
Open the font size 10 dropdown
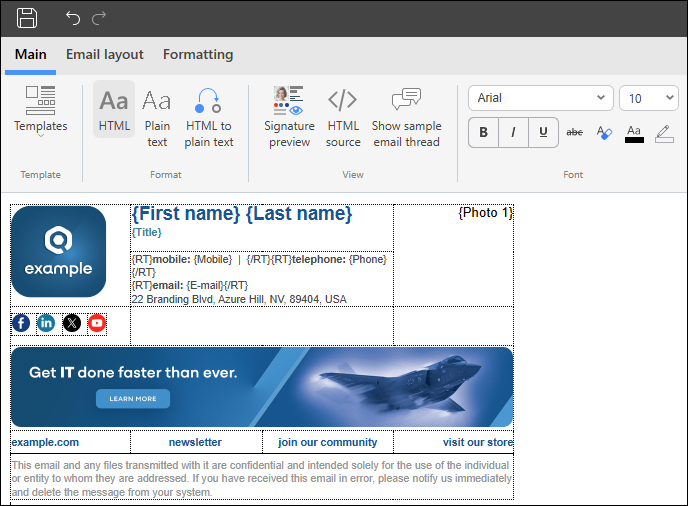click(x=649, y=98)
